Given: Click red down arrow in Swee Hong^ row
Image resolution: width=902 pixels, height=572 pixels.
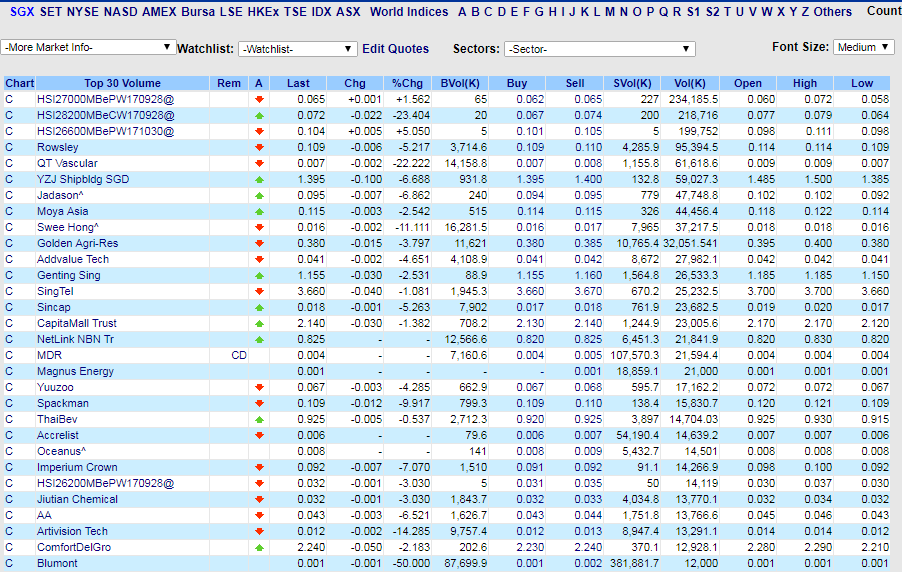Looking at the screenshot, I should pos(259,227).
